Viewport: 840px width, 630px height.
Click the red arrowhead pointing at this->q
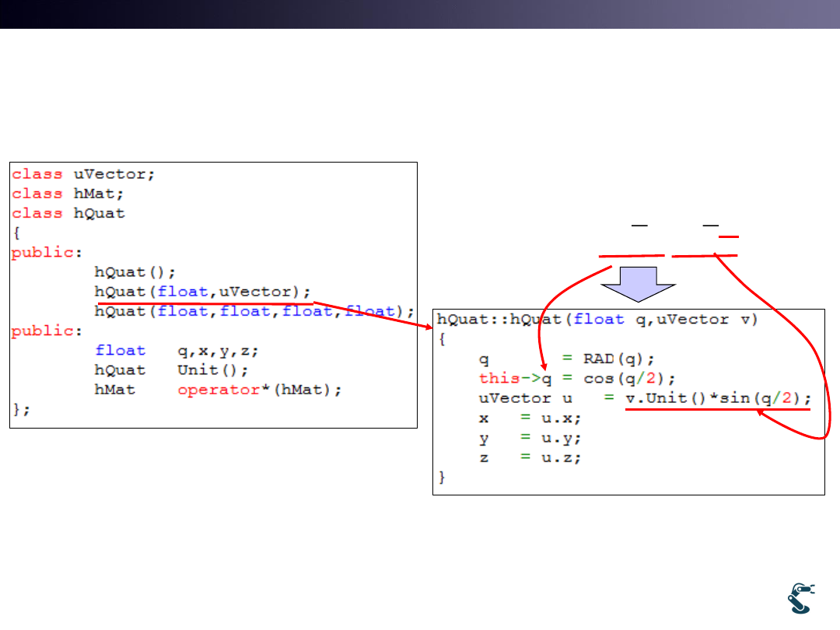(x=544, y=364)
